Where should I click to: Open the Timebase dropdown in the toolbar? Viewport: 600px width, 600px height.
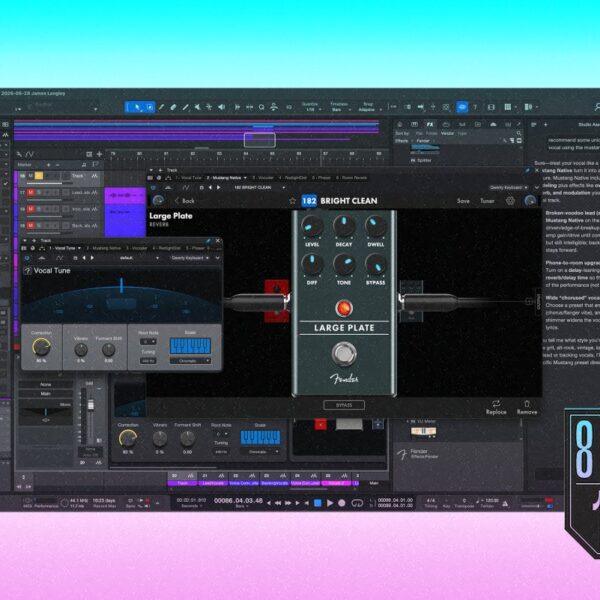point(340,107)
